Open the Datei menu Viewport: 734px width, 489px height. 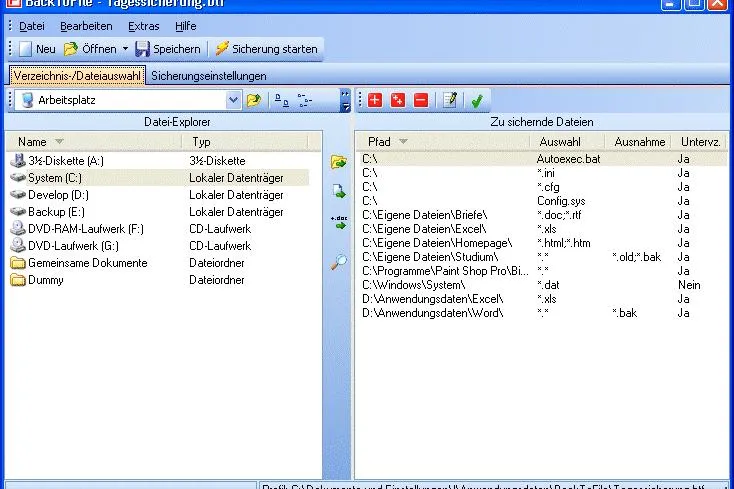[31, 26]
